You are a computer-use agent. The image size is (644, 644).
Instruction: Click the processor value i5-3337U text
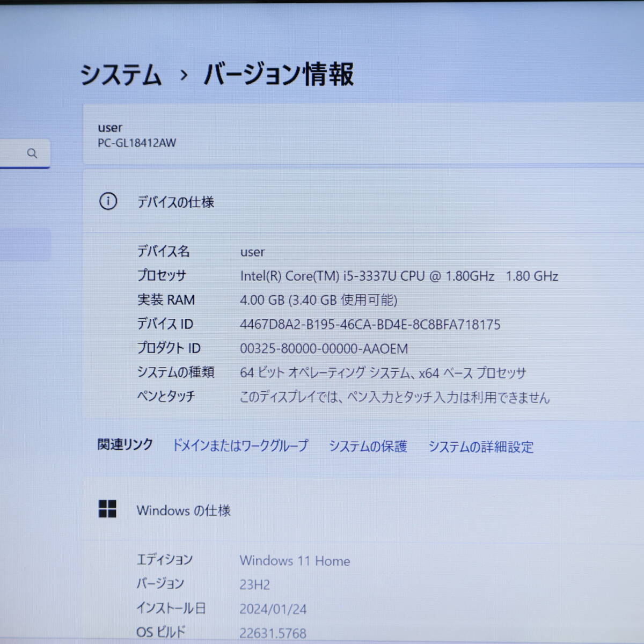click(x=399, y=276)
